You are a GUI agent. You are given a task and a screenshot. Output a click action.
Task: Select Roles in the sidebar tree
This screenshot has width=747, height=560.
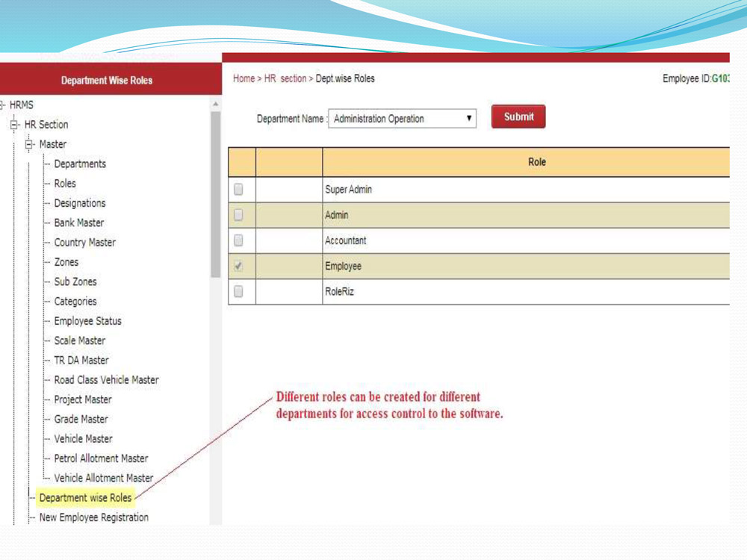(65, 184)
